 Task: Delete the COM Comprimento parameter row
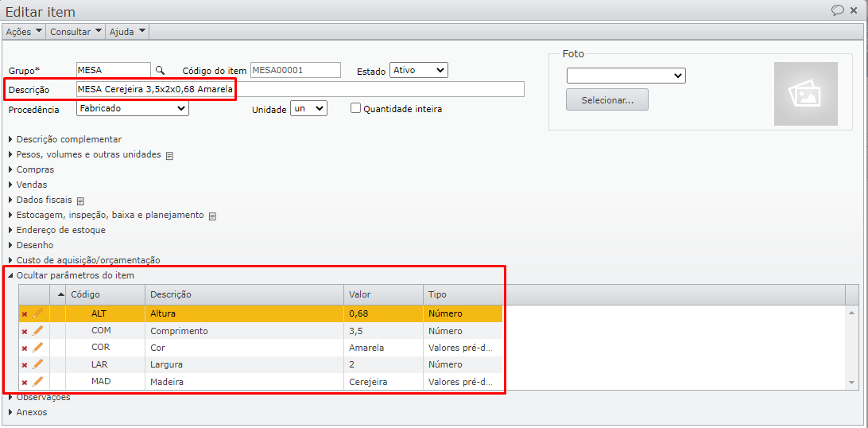pos(25,331)
